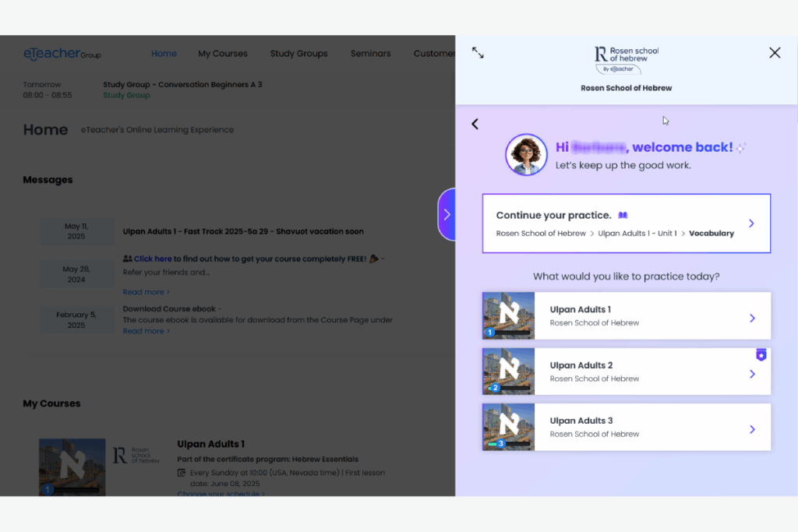Open the Study Groups menu item
Screen dimensions: 798x532
click(x=298, y=54)
